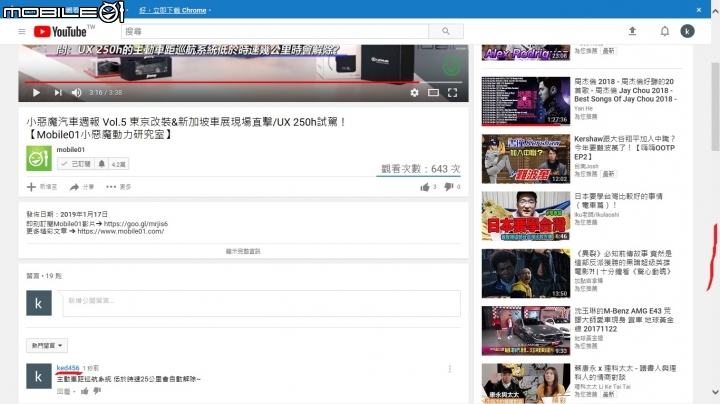Close the Chrome download banner
Image resolution: width=720 pixels, height=404 pixels.
[x=699, y=10]
